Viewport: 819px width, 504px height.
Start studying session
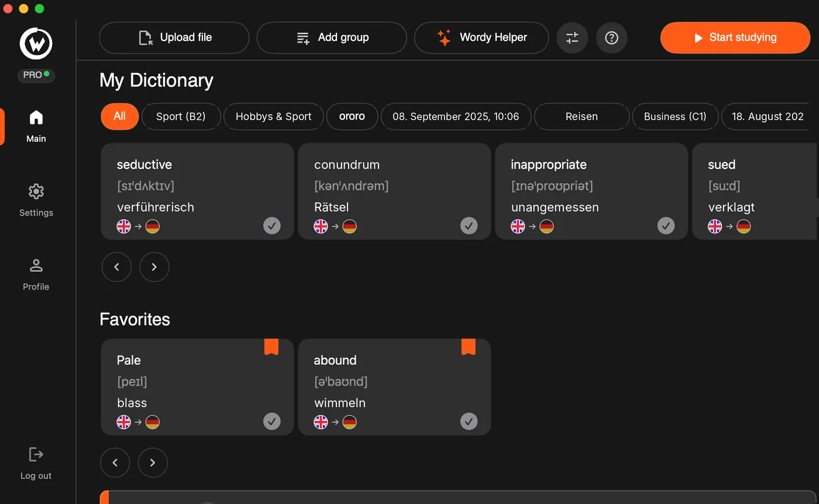(735, 38)
